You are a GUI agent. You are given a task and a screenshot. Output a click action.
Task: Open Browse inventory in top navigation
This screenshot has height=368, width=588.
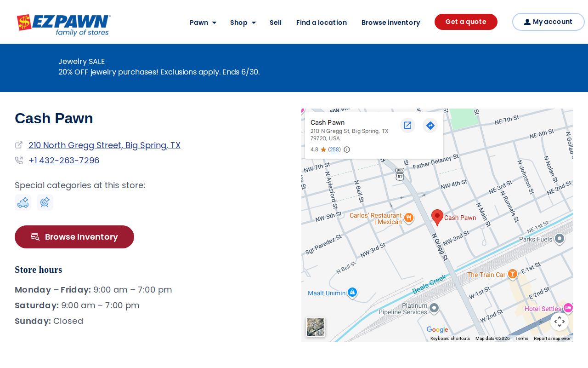click(391, 23)
